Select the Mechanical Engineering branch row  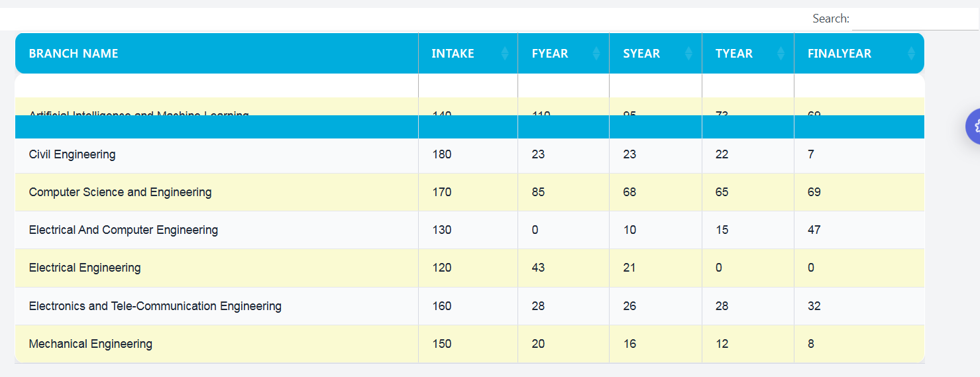click(91, 344)
